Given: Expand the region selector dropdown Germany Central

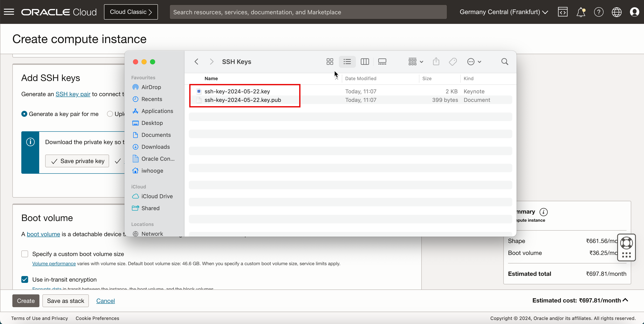Looking at the screenshot, I should [504, 12].
